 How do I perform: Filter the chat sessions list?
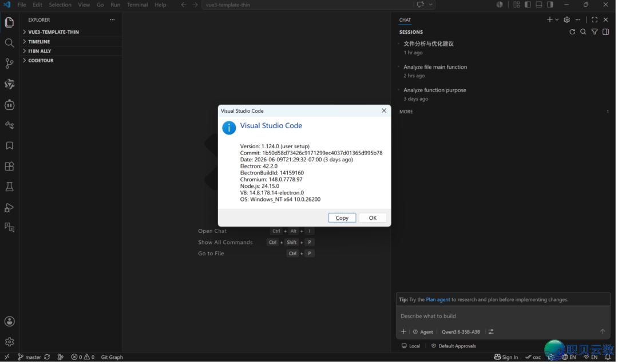(x=596, y=32)
